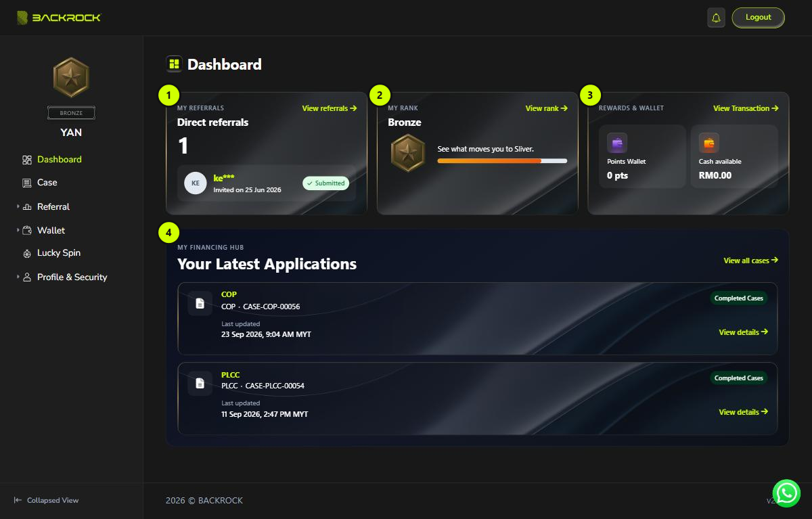Click the '2026 © BACKROCK' footer text
Viewport: 812px width, 519px height.
[x=204, y=501]
